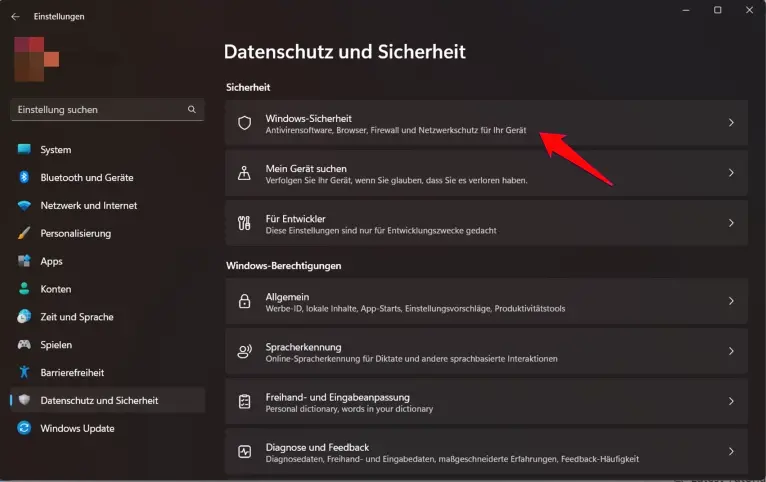Click the Netzwerk Wi-Fi icon

point(24,205)
